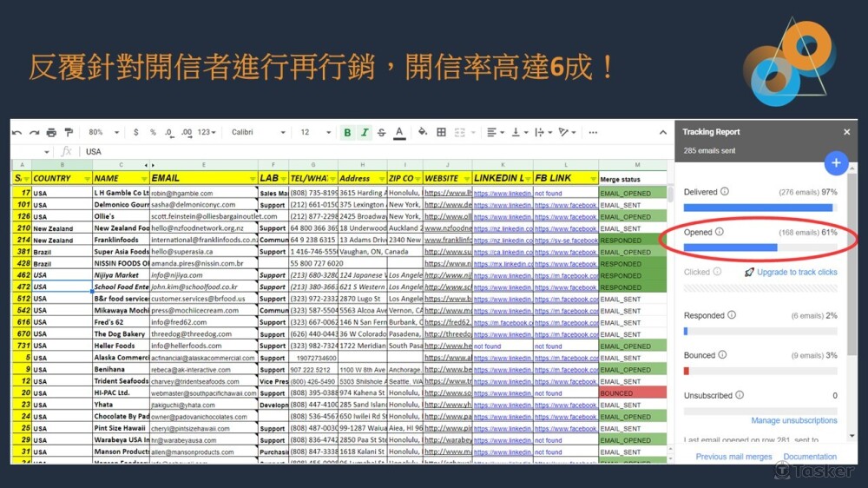Open the ZIP CO column filter
Image resolution: width=868 pixels, height=488 pixels.
(x=418, y=179)
